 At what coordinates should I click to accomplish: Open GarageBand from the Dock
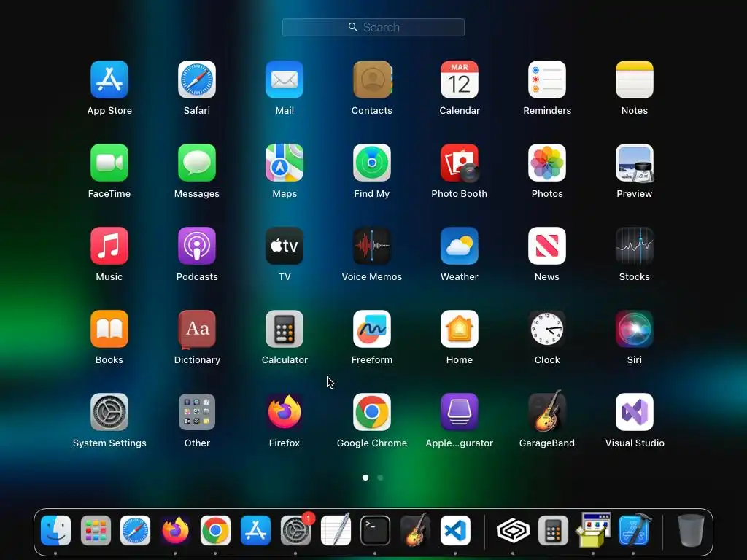tap(415, 530)
